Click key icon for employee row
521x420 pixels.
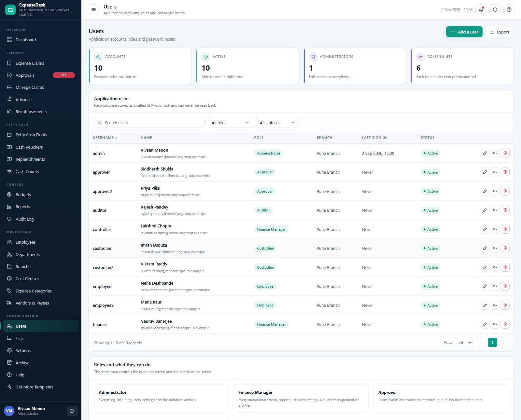click(x=495, y=286)
